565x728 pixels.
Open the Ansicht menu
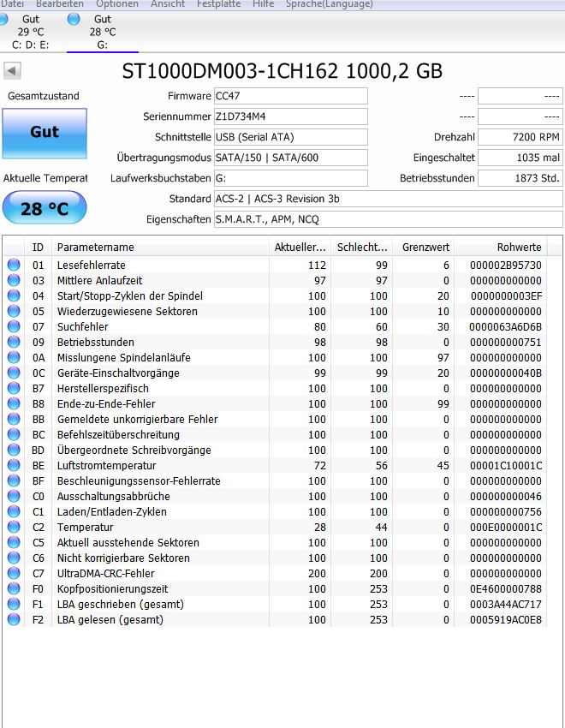168,4
